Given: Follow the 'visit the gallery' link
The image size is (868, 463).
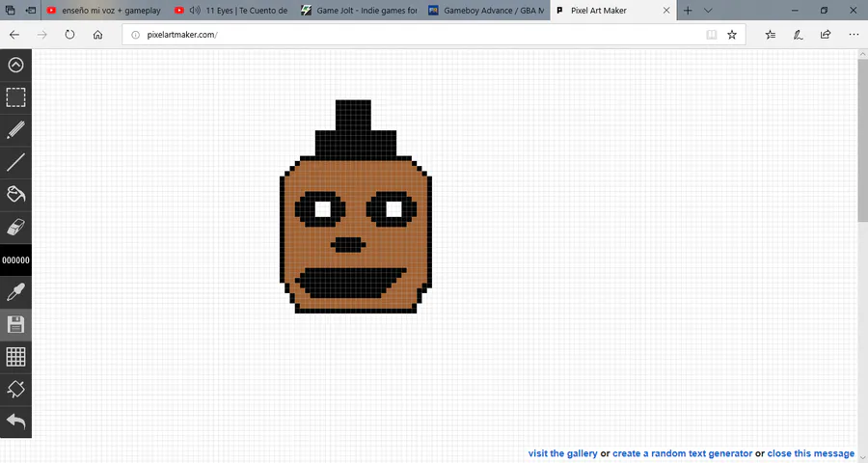Looking at the screenshot, I should (562, 453).
